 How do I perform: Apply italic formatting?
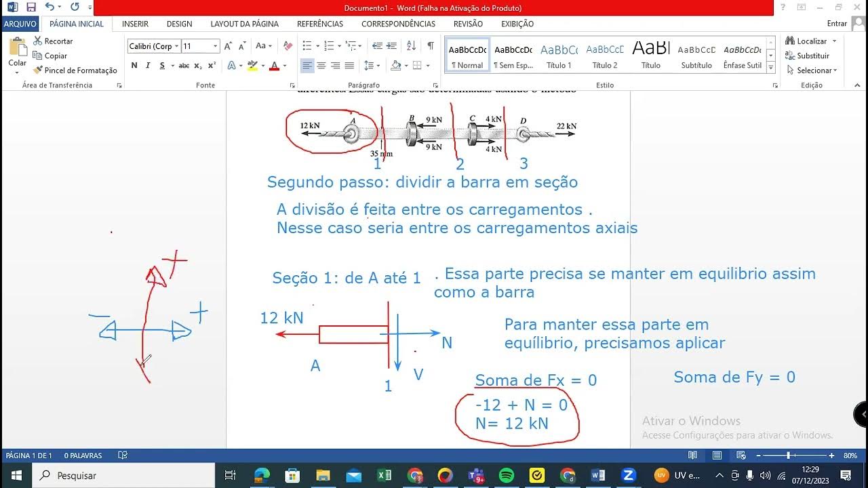tap(148, 65)
